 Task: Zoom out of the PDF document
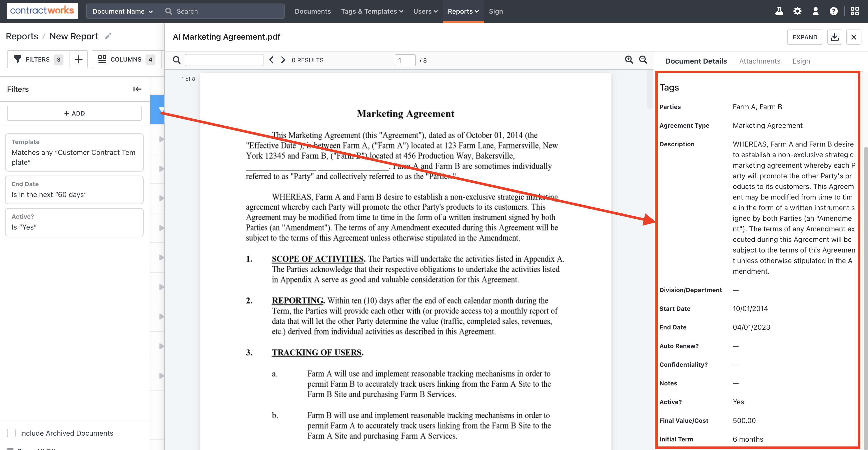(x=643, y=60)
